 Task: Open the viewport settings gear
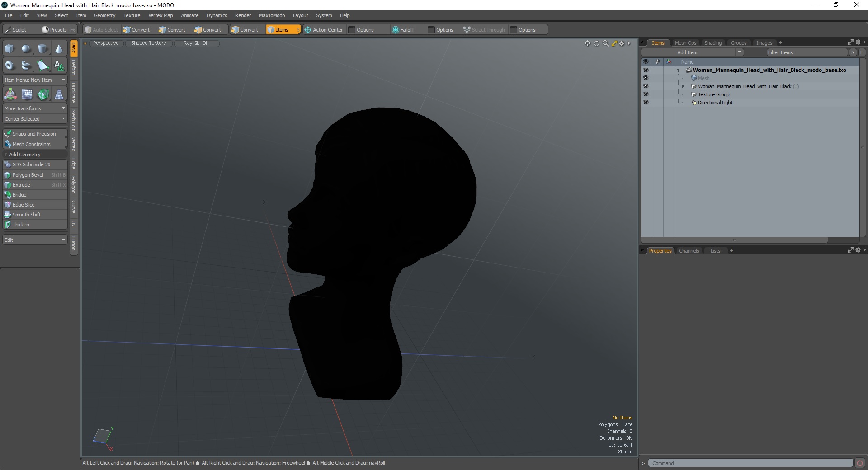(x=622, y=43)
